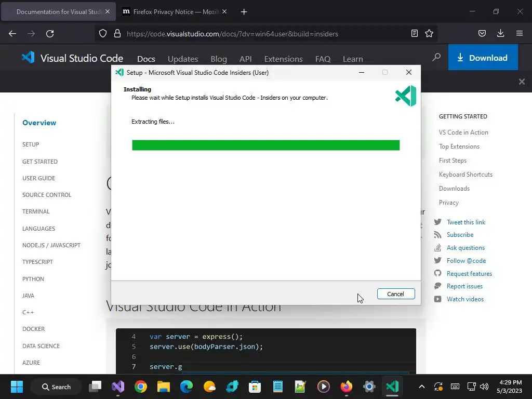Screen dimensions: 532x399
Task: Open the Downloads link in Getting Started
Action: click(454, 188)
